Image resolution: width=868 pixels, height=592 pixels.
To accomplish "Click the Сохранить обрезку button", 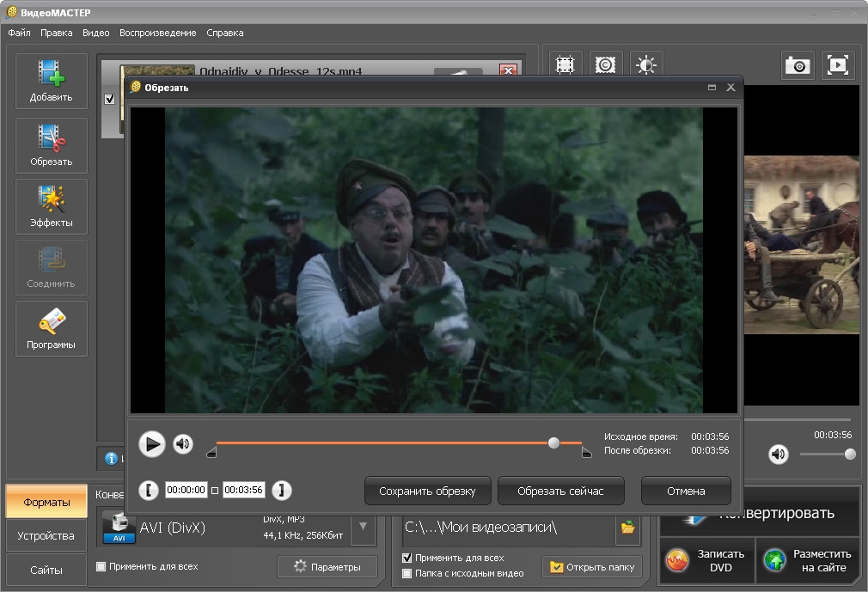I will pyautogui.click(x=427, y=491).
